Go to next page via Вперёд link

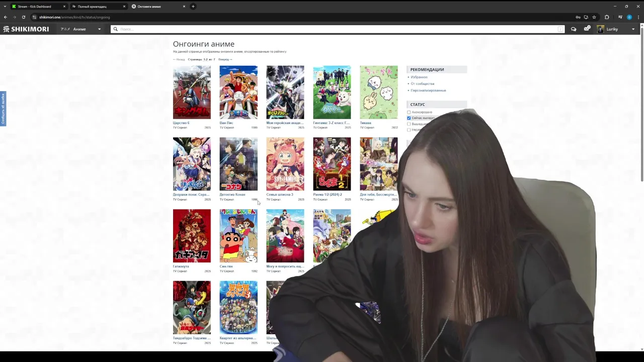(225, 59)
